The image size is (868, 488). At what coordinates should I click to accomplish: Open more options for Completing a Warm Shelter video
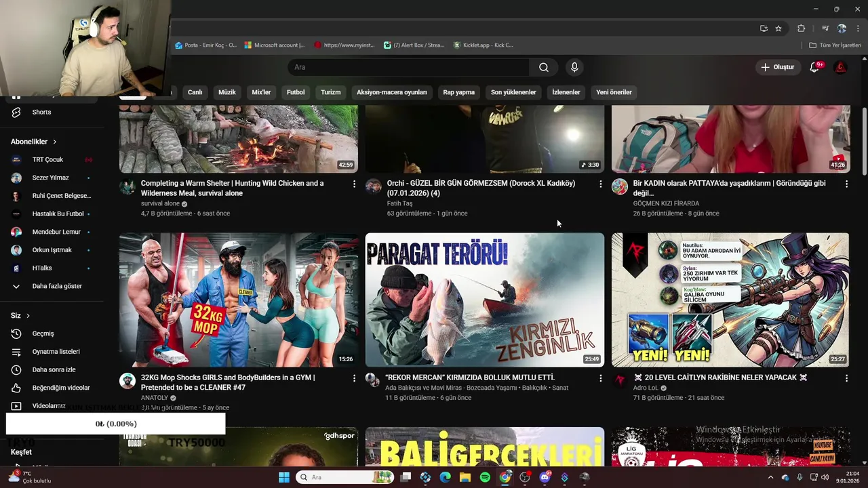click(354, 184)
